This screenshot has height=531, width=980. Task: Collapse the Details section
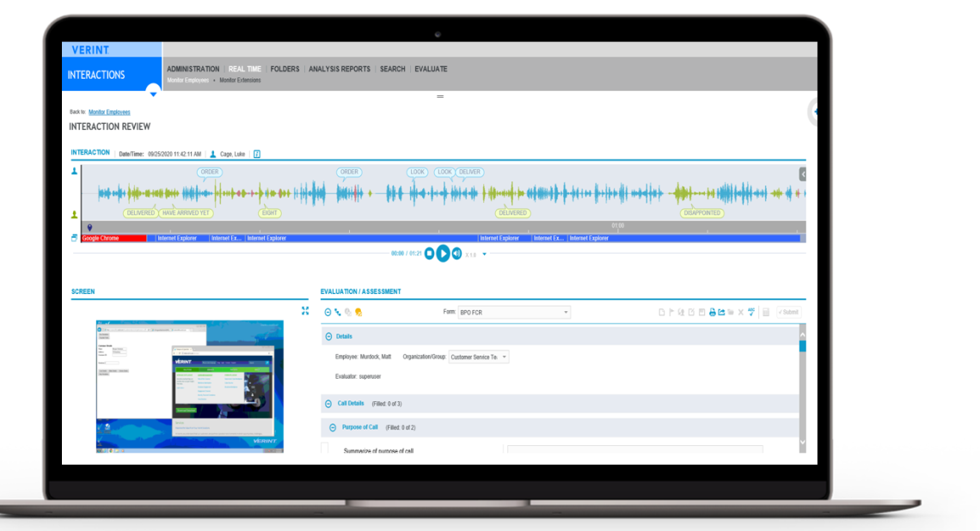coord(328,337)
